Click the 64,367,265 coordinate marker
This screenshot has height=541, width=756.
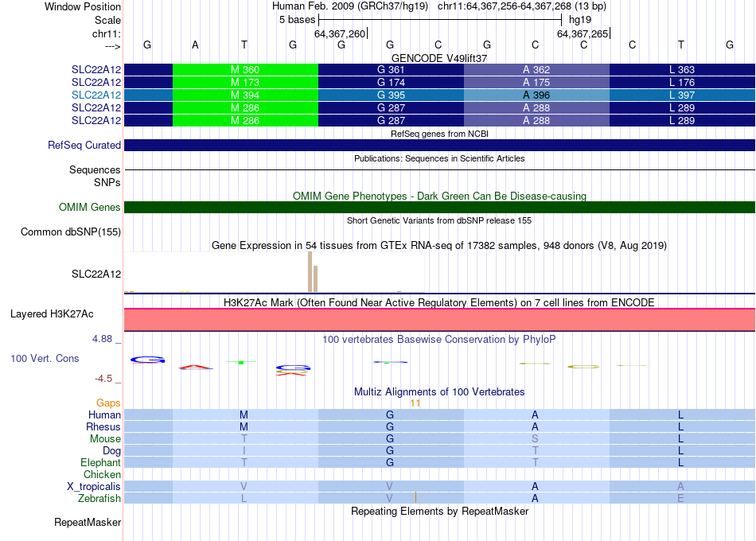point(583,33)
